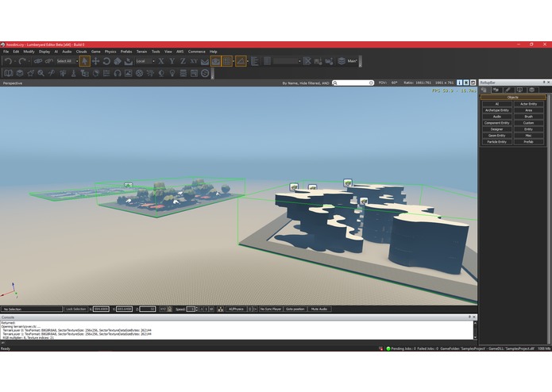Viewport: 552px width, 392px height.
Task: Click the Goto position button
Action: [295, 309]
